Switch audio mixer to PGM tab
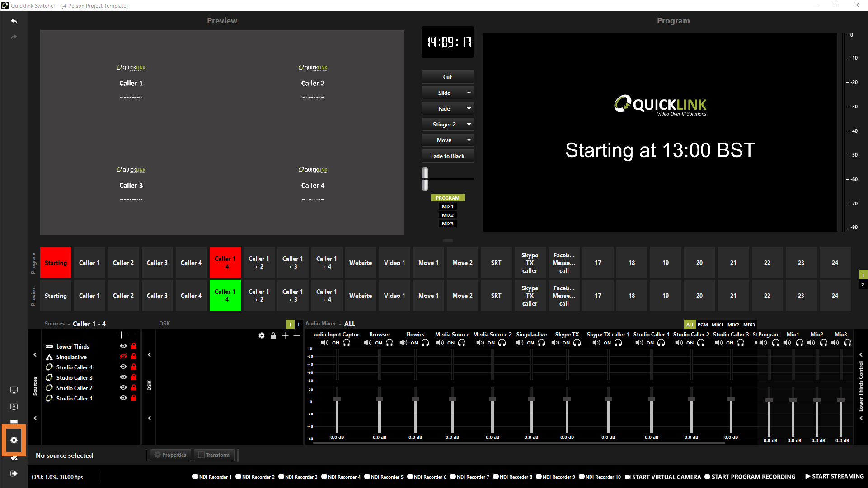This screenshot has width=868, height=488. [703, 325]
